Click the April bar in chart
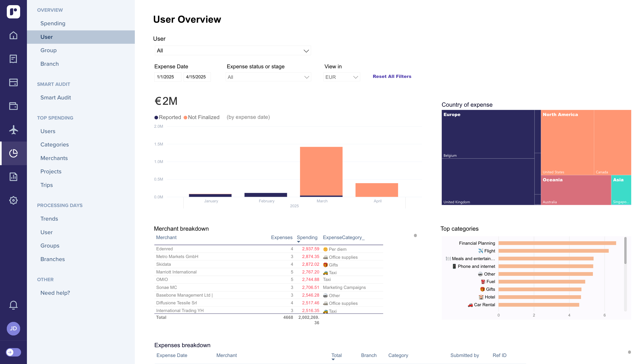Image resolution: width=639 pixels, height=364 pixels. [377, 190]
